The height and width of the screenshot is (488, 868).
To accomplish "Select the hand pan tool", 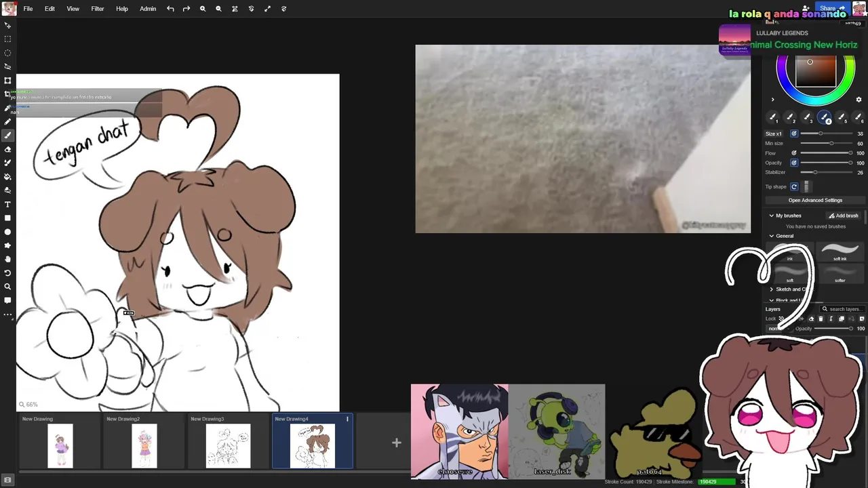I will tap(7, 259).
